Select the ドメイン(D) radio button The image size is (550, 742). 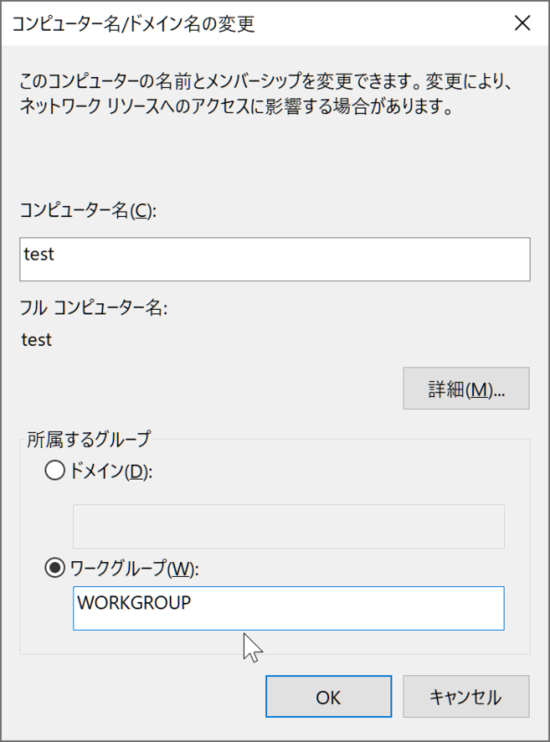(x=55, y=471)
